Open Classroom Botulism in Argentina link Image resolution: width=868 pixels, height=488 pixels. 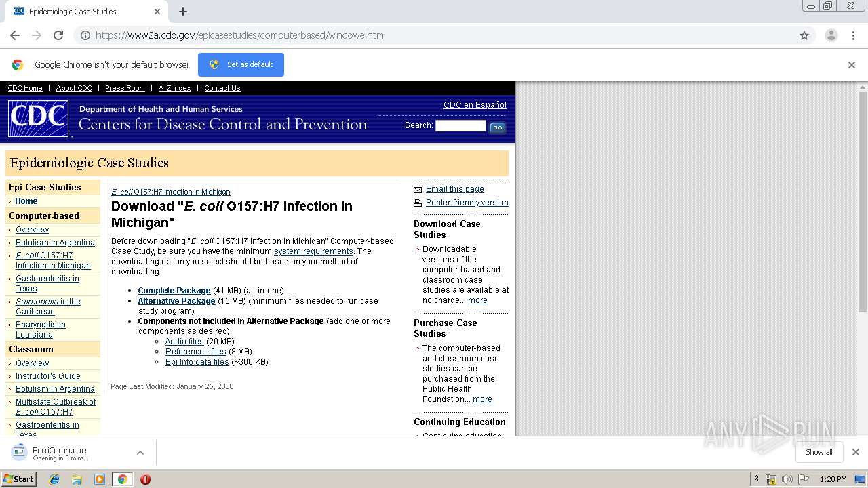(x=55, y=389)
